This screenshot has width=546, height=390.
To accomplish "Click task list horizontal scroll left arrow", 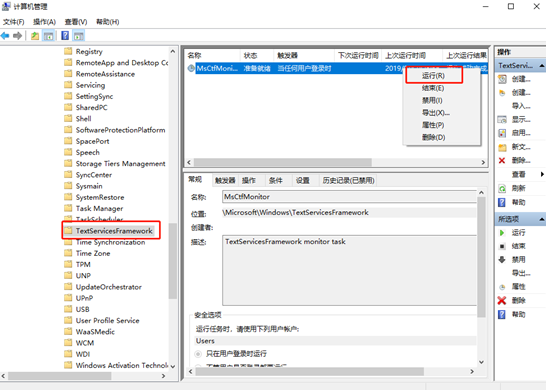I will click(x=189, y=162).
